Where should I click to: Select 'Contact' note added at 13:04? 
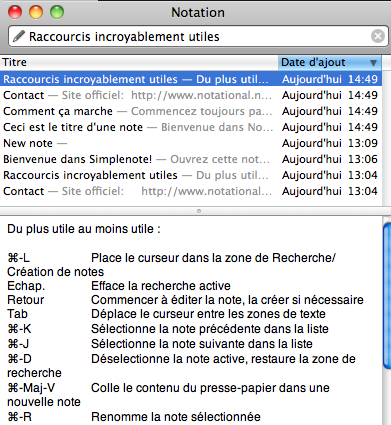coord(191,191)
